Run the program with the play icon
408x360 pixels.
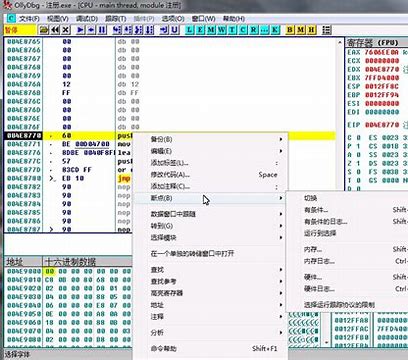[x=80, y=30]
